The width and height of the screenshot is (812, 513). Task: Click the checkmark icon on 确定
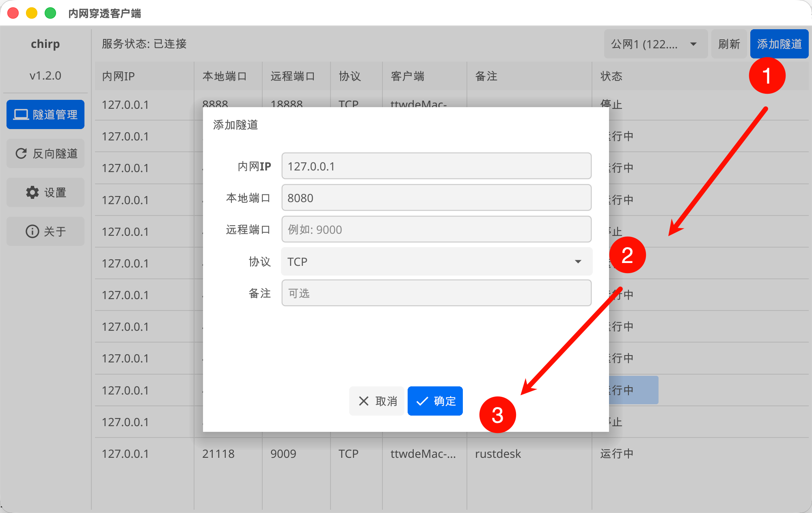tap(422, 401)
